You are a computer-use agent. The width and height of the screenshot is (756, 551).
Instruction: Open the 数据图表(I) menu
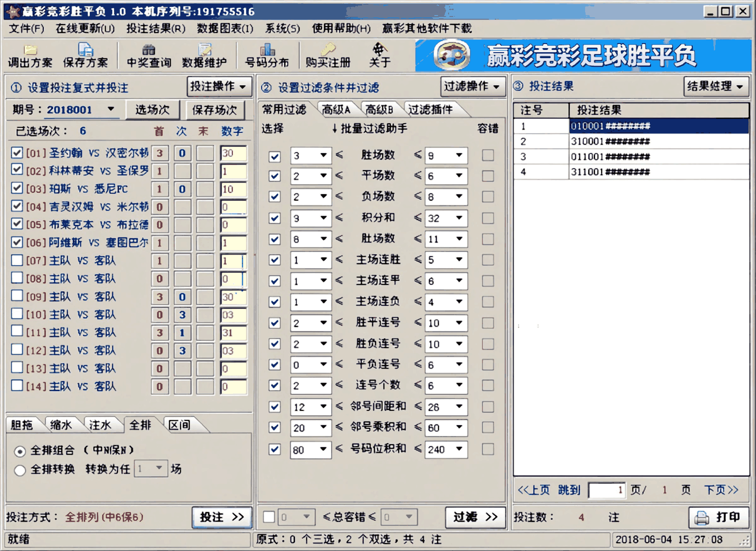(x=225, y=28)
